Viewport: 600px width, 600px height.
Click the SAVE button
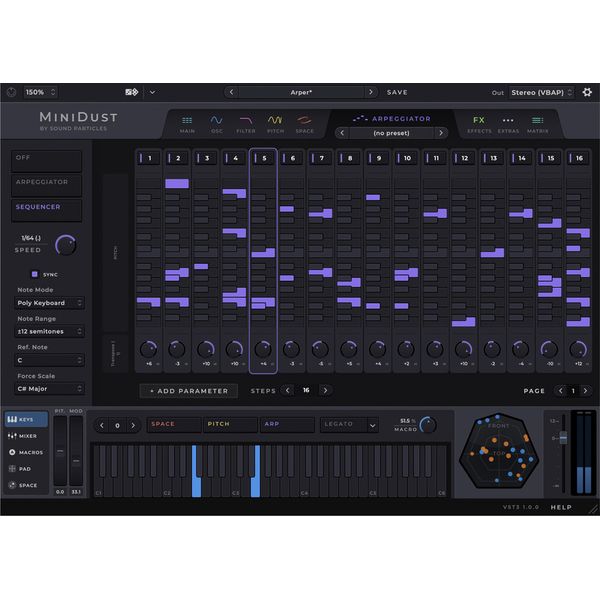pyautogui.click(x=397, y=93)
